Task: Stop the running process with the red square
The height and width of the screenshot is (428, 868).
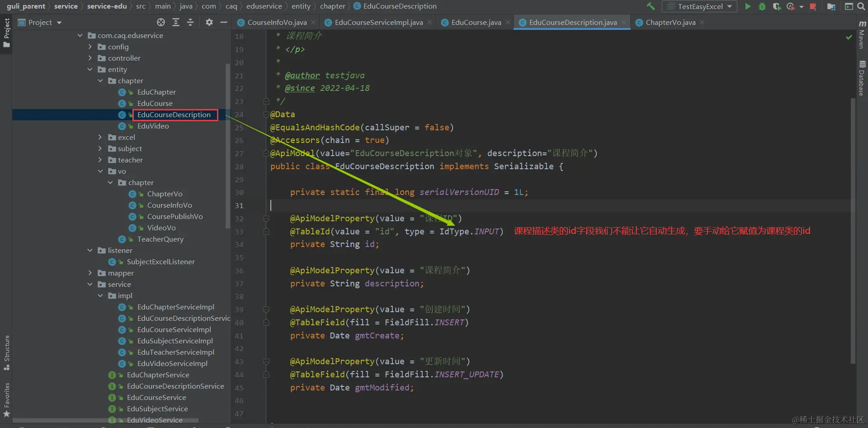Action: (813, 6)
